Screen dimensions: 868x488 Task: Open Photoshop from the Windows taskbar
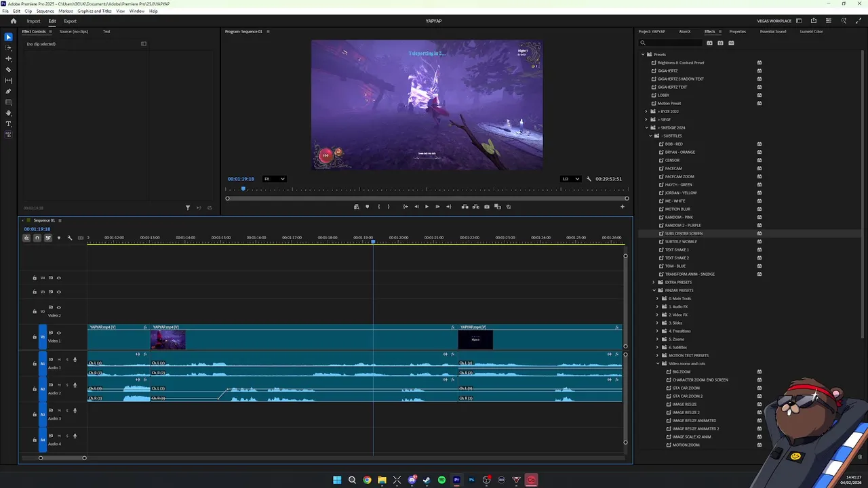coord(471,480)
